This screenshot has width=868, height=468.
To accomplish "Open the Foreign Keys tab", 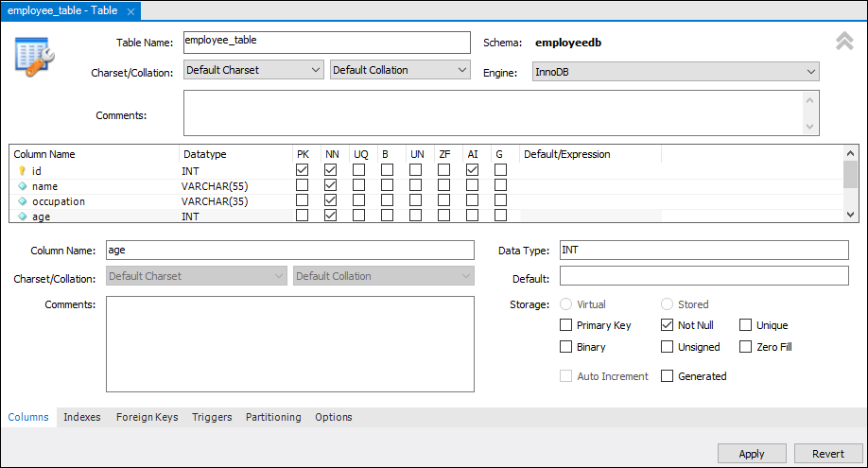I will (x=147, y=417).
